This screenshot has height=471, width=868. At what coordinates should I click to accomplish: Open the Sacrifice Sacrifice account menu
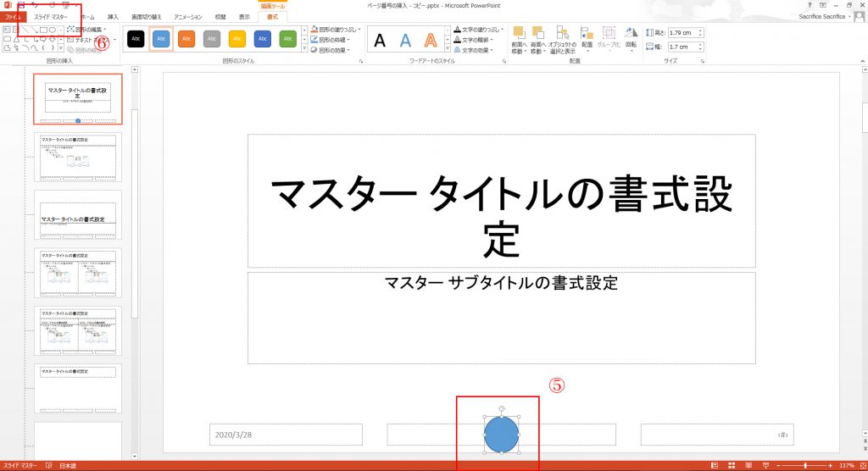point(824,17)
